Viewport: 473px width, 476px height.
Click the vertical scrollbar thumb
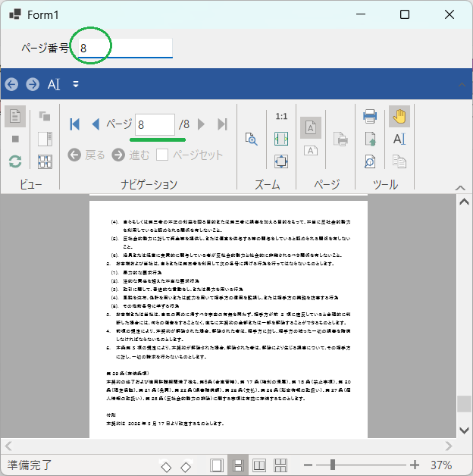coord(464,404)
